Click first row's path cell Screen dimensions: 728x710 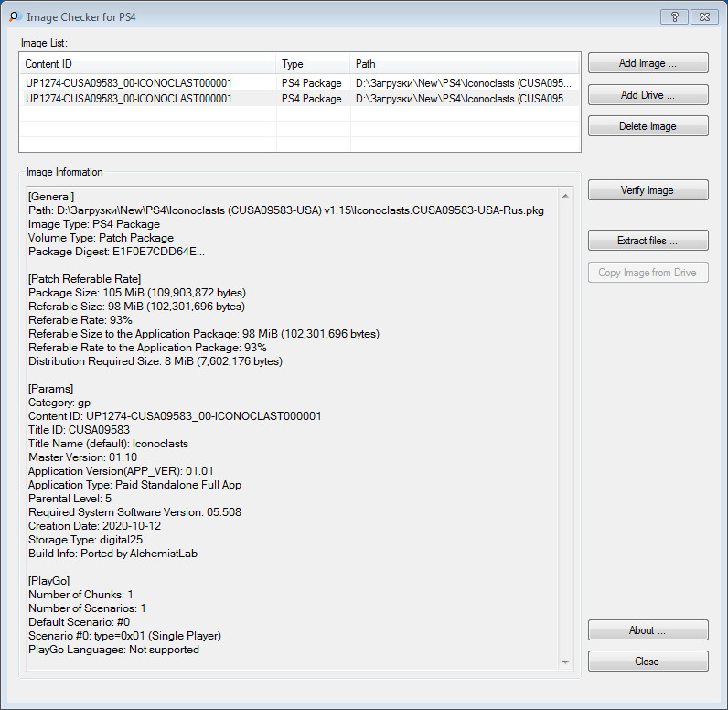464,83
